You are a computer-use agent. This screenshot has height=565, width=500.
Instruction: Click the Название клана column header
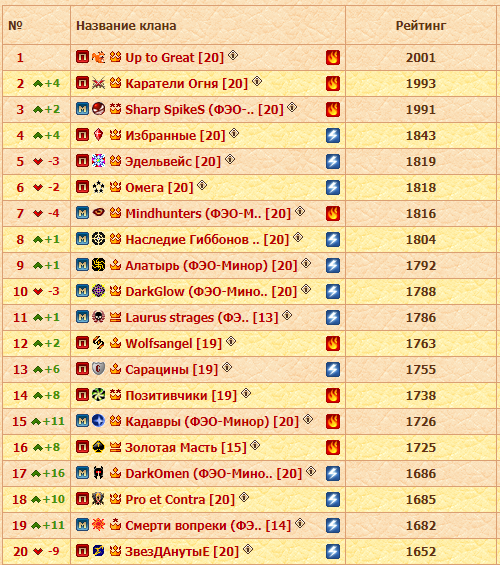click(126, 26)
